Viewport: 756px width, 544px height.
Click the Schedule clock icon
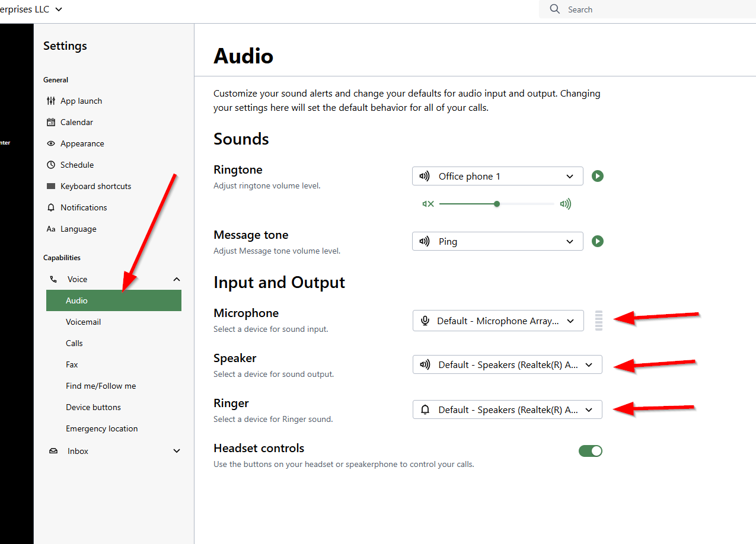(x=51, y=165)
